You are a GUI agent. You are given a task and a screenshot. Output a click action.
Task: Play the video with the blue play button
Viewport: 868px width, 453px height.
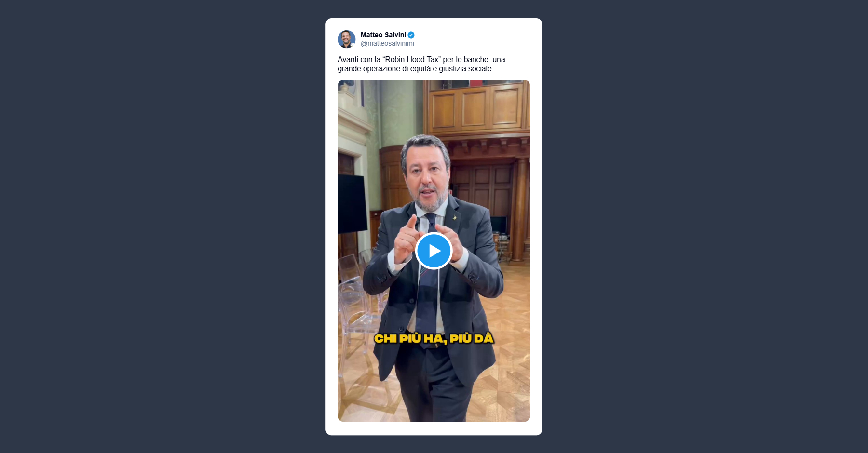[x=434, y=251]
